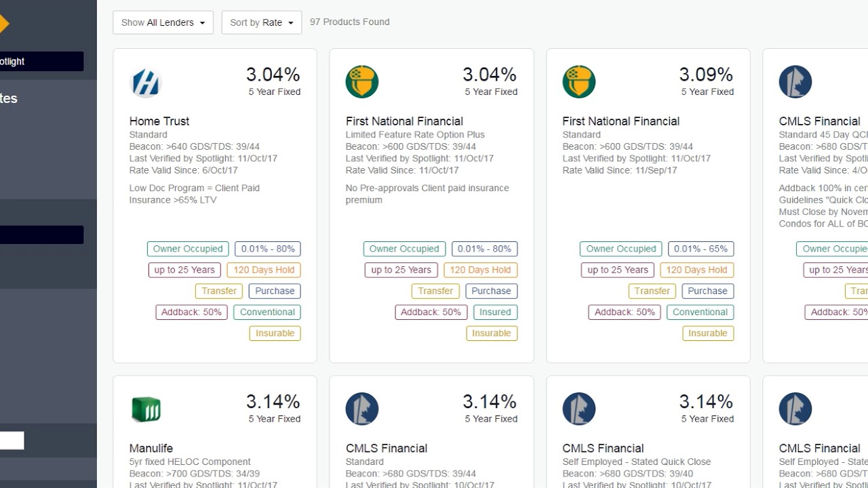Select Addback: 50% on Limited Feature card
868x488 pixels.
tap(431, 312)
